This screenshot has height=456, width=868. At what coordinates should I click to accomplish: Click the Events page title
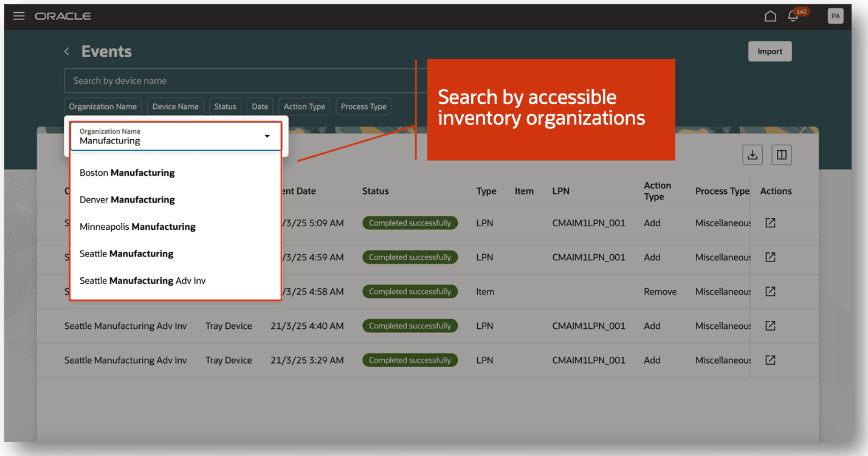106,52
